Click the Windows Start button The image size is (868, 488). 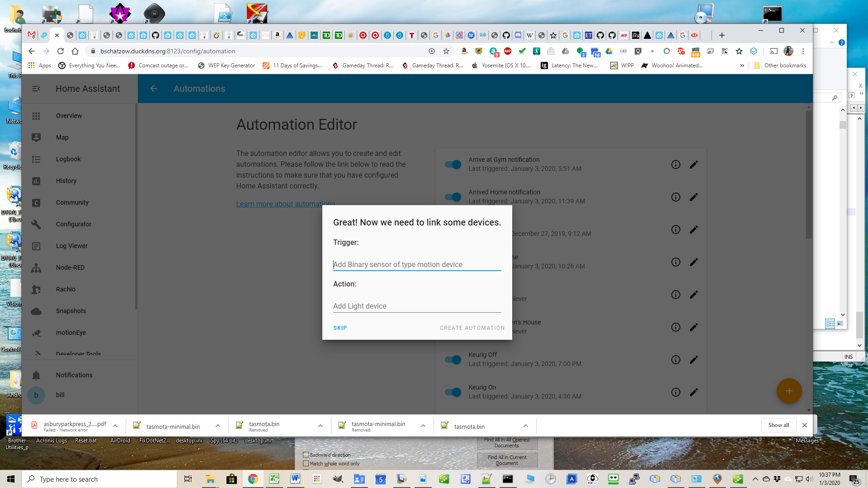[x=11, y=479]
